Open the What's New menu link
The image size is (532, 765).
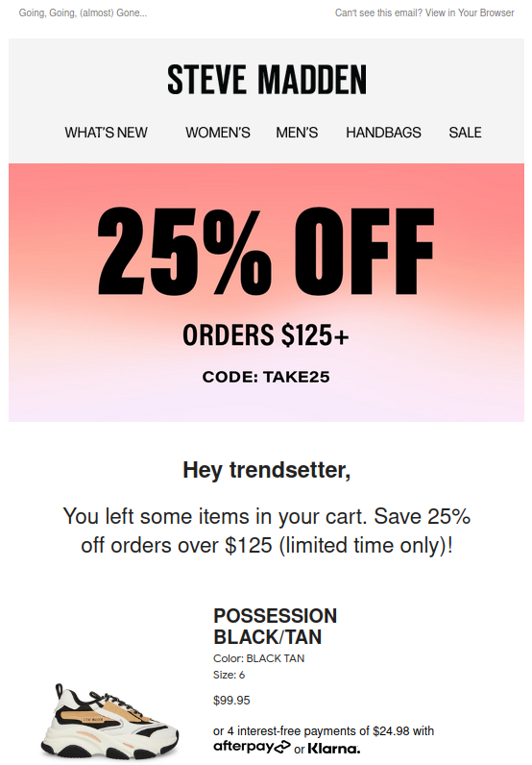click(x=106, y=133)
